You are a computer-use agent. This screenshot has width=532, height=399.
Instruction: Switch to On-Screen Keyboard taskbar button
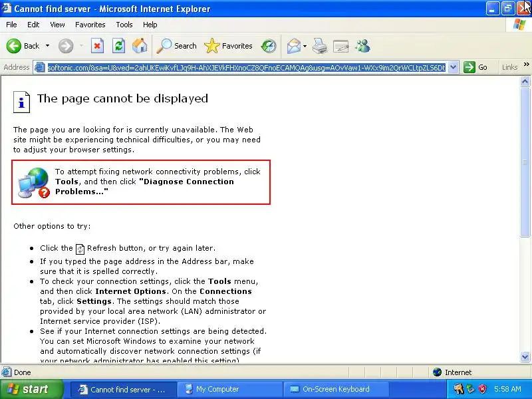[336, 390]
